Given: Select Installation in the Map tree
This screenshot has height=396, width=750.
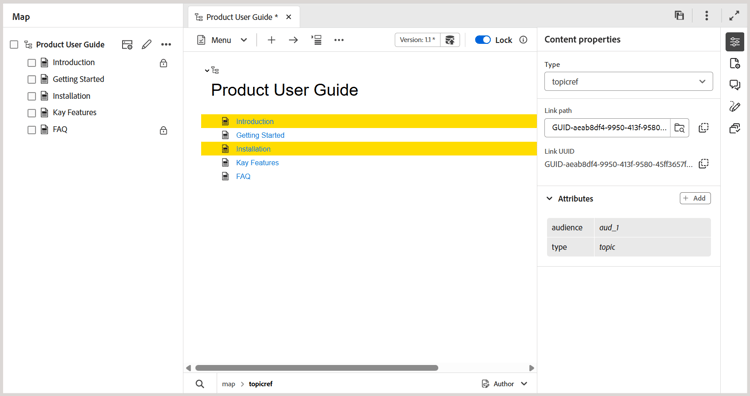Looking at the screenshot, I should pyautogui.click(x=71, y=96).
